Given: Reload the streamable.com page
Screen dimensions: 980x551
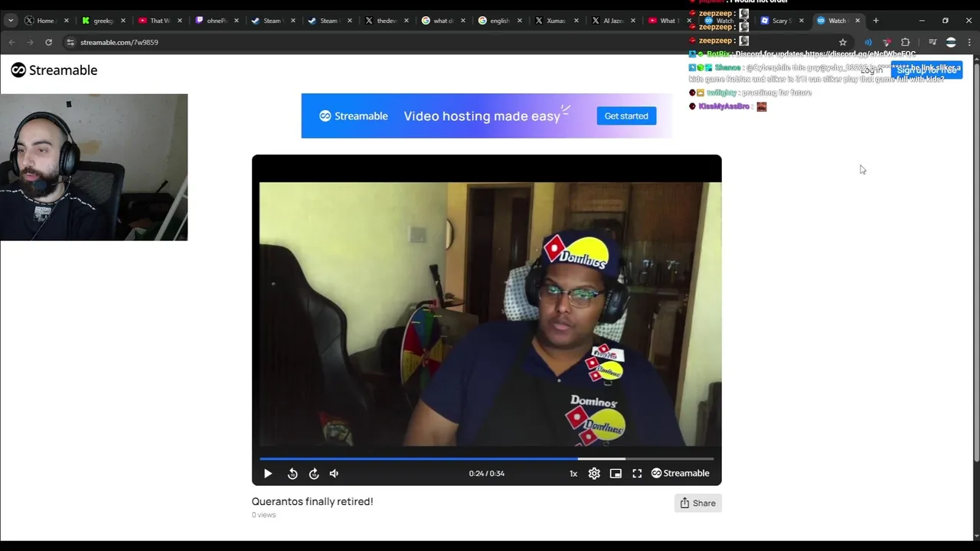Looking at the screenshot, I should pyautogui.click(x=48, y=42).
